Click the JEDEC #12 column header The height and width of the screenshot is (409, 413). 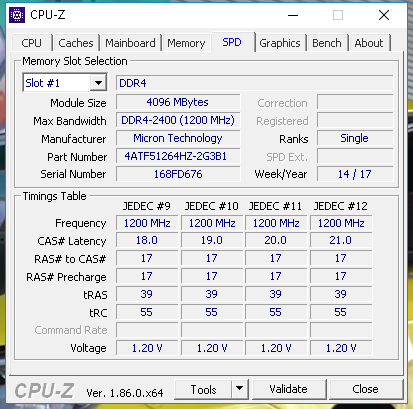pyautogui.click(x=341, y=206)
